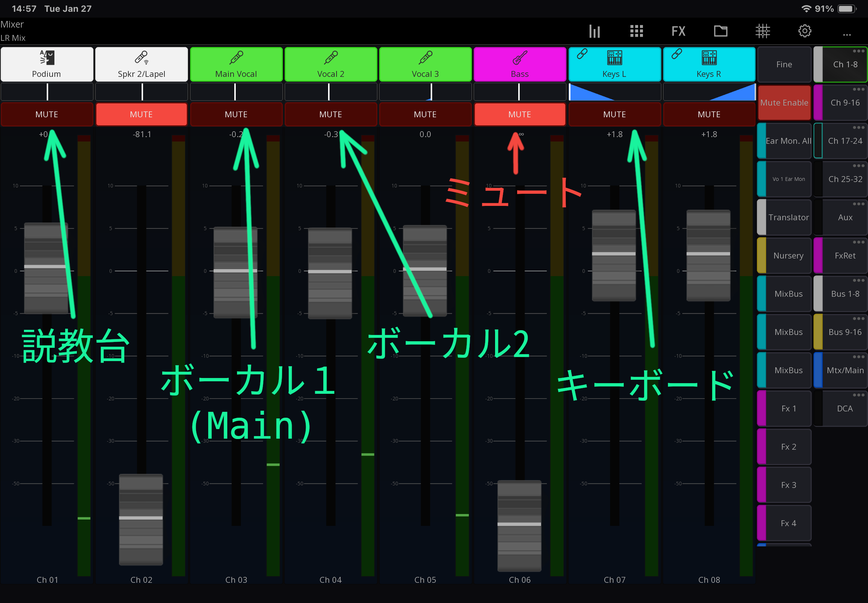Tap the Bass guitar channel icon
The height and width of the screenshot is (603, 868).
click(x=520, y=58)
